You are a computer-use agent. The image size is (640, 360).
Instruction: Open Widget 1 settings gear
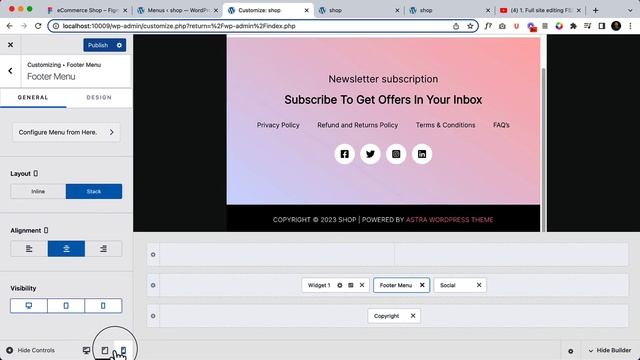(x=340, y=285)
